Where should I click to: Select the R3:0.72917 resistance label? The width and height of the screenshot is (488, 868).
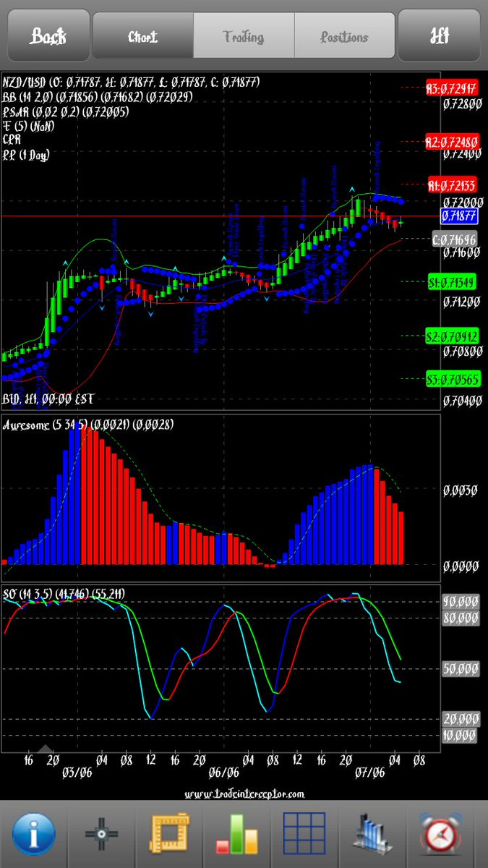[450, 88]
